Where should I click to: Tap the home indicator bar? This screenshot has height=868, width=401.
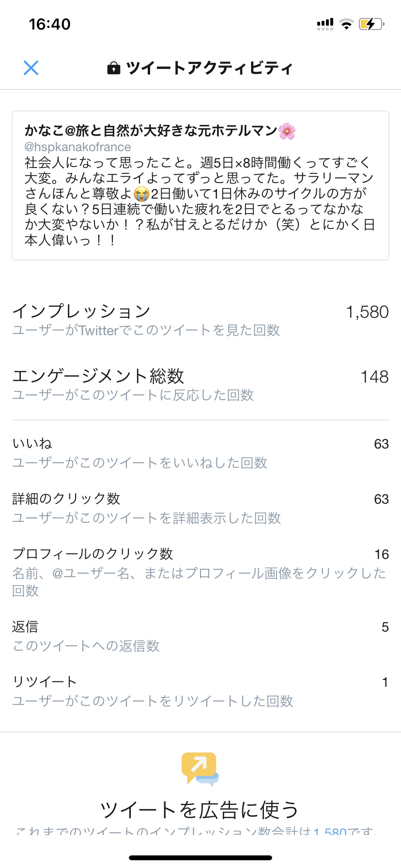[200, 857]
